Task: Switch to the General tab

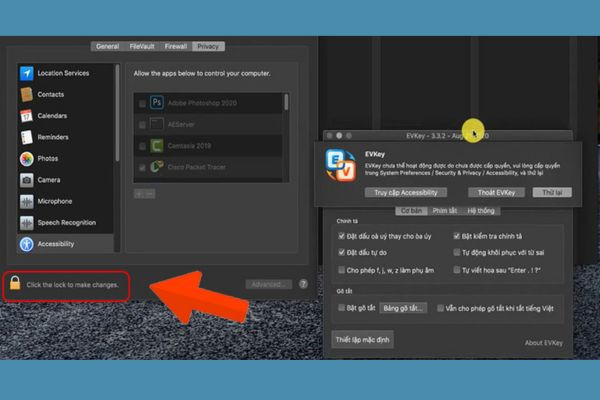Action: click(107, 46)
